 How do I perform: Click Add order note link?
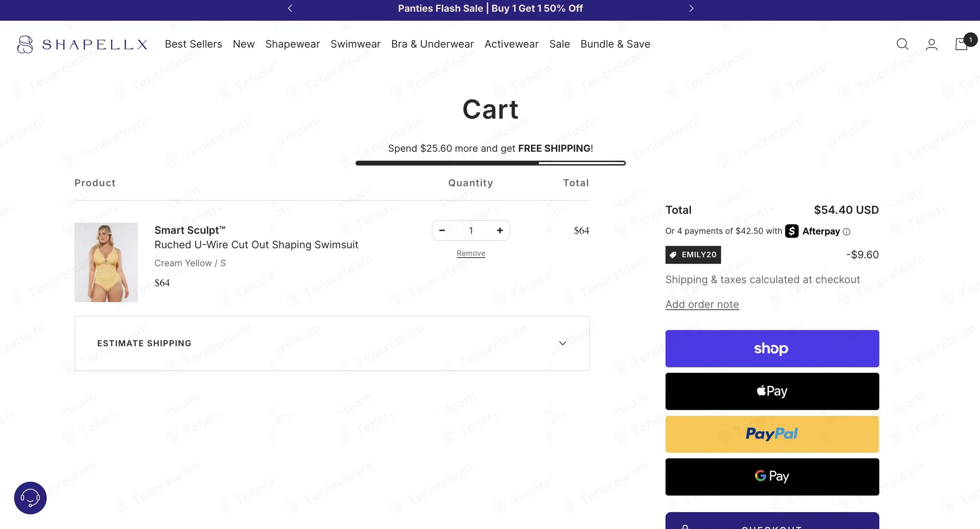(702, 304)
